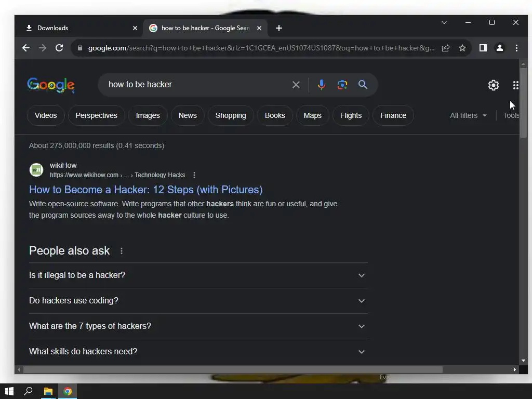Screen dimensions: 532x399
Task: Expand 'Do hackers use coding?' question
Action: (x=198, y=301)
